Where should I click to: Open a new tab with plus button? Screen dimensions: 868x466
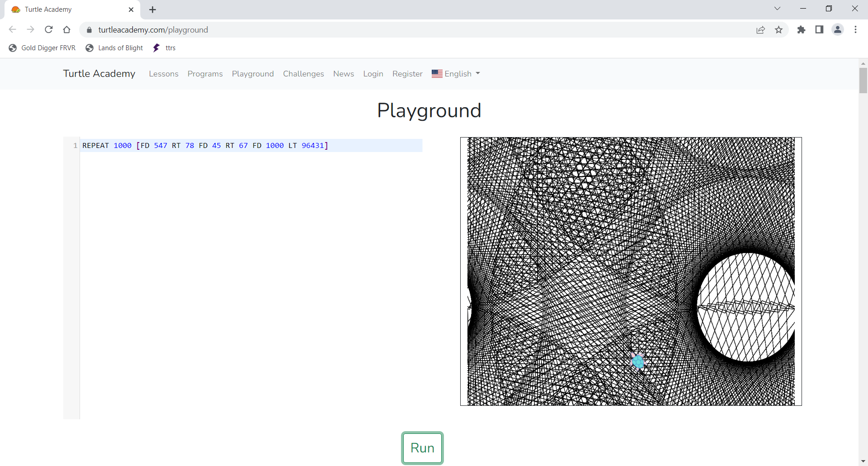[x=152, y=10]
